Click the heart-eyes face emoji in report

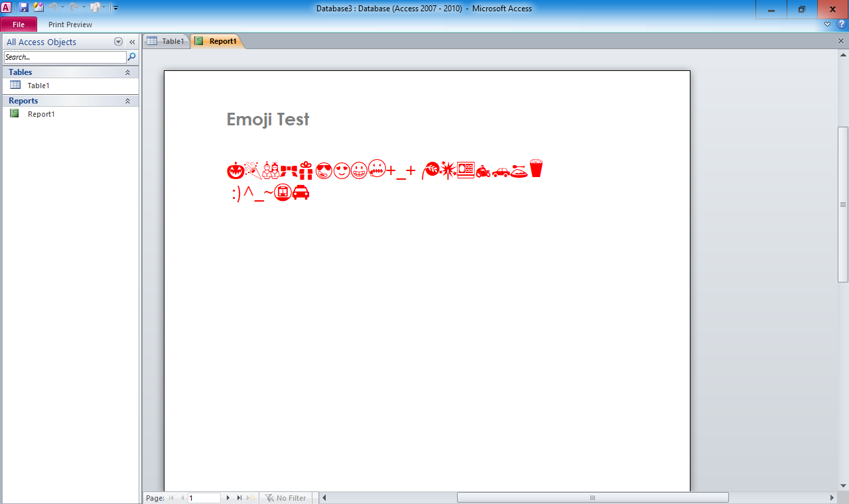pyautogui.click(x=342, y=171)
